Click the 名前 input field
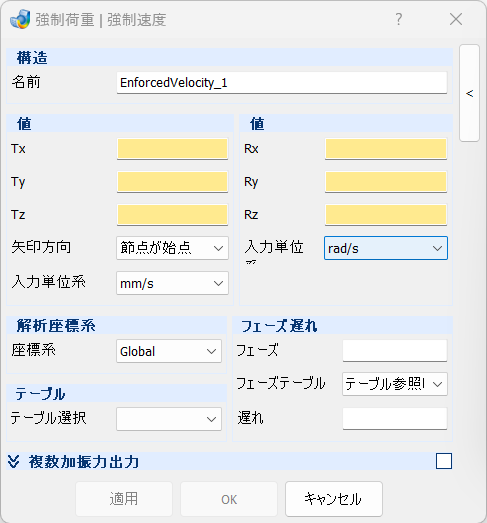The image size is (487, 523). point(282,83)
